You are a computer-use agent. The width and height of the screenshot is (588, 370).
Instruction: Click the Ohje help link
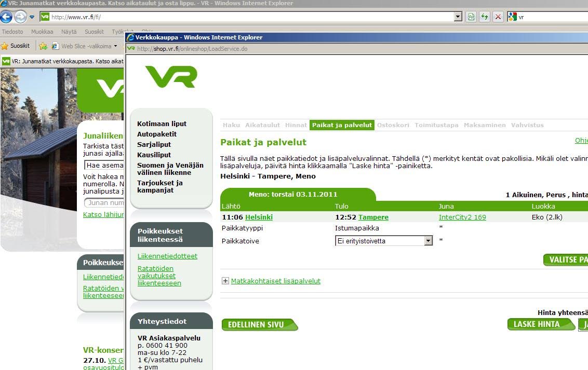[x=581, y=141]
